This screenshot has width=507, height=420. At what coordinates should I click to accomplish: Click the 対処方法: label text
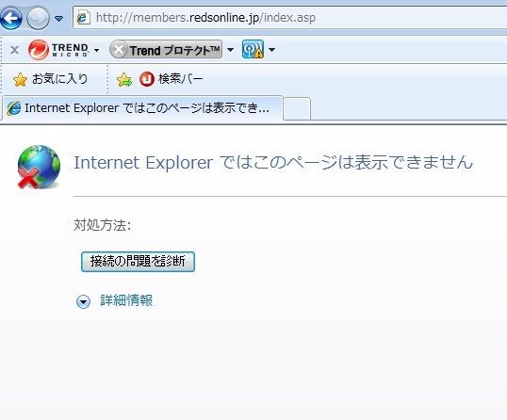[x=102, y=225]
